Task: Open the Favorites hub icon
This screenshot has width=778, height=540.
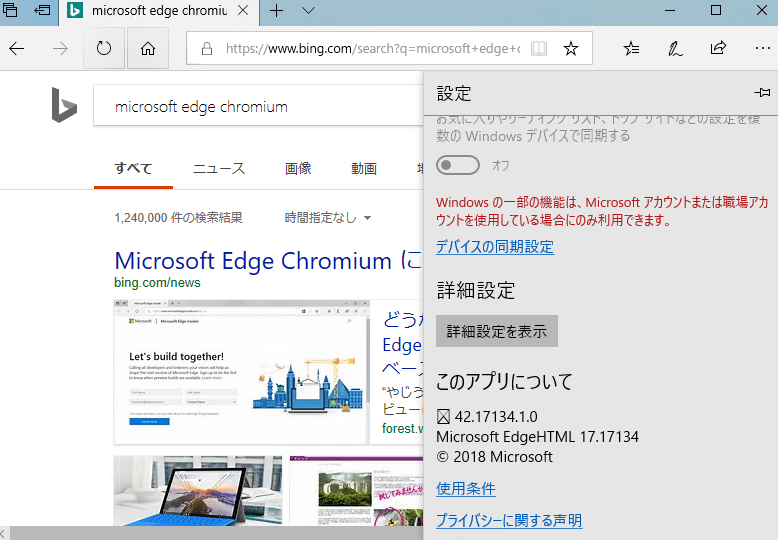Action: 631,48
